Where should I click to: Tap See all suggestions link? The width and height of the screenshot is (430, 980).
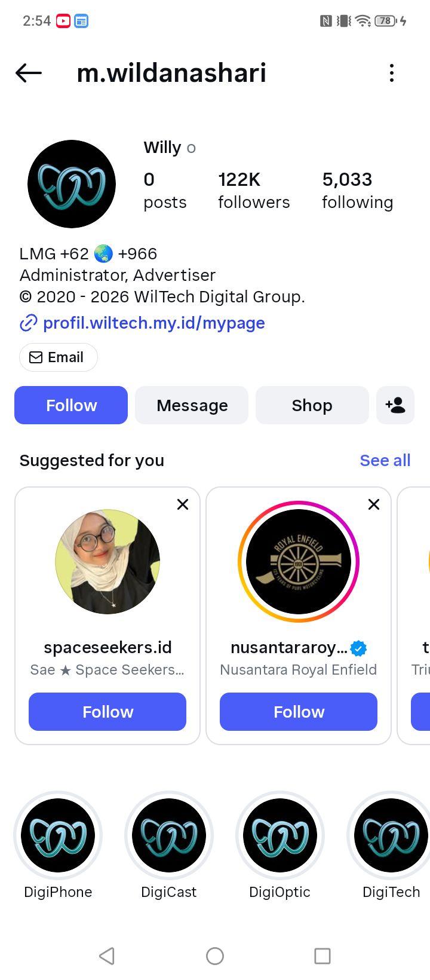tap(385, 460)
